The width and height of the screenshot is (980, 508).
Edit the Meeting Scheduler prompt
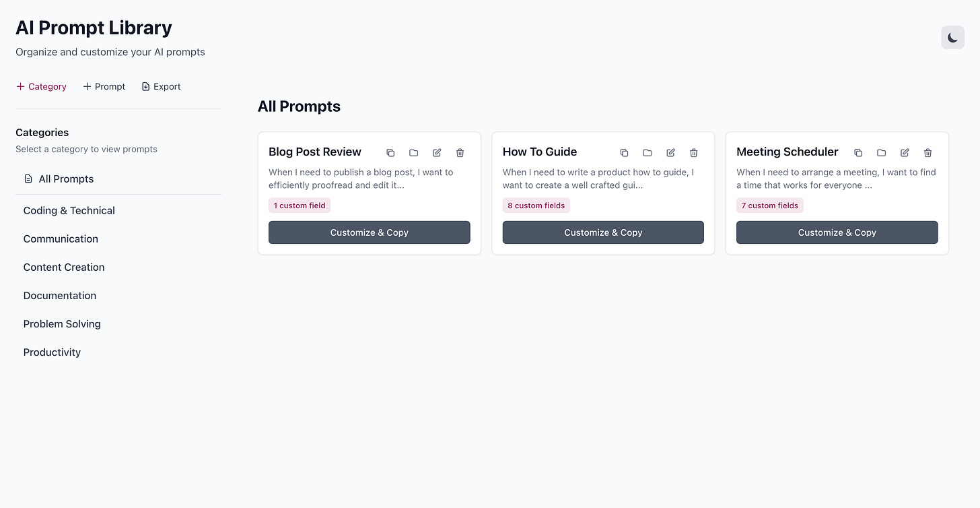(904, 153)
